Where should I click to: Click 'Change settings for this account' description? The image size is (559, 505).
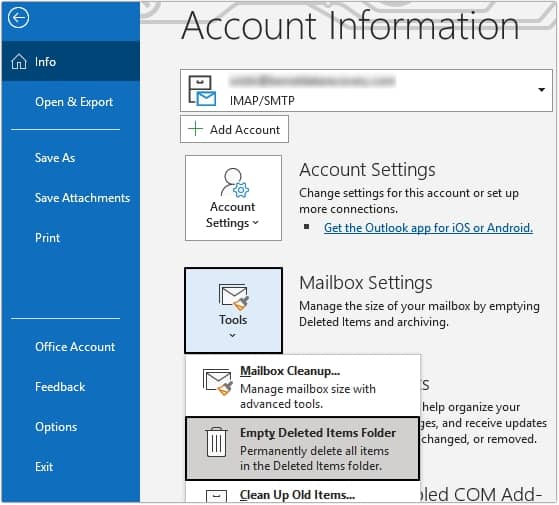[x=409, y=201]
